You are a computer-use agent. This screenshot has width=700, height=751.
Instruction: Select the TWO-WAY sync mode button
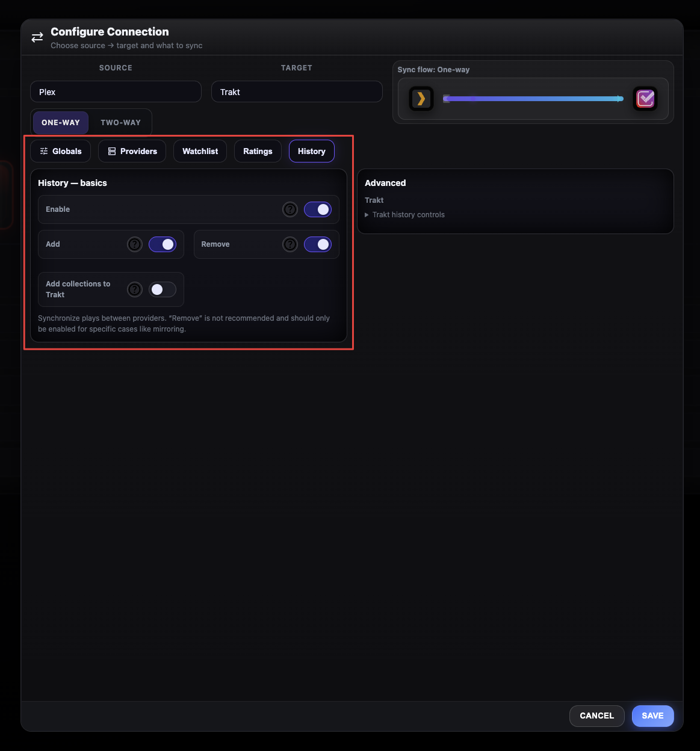[120, 123]
